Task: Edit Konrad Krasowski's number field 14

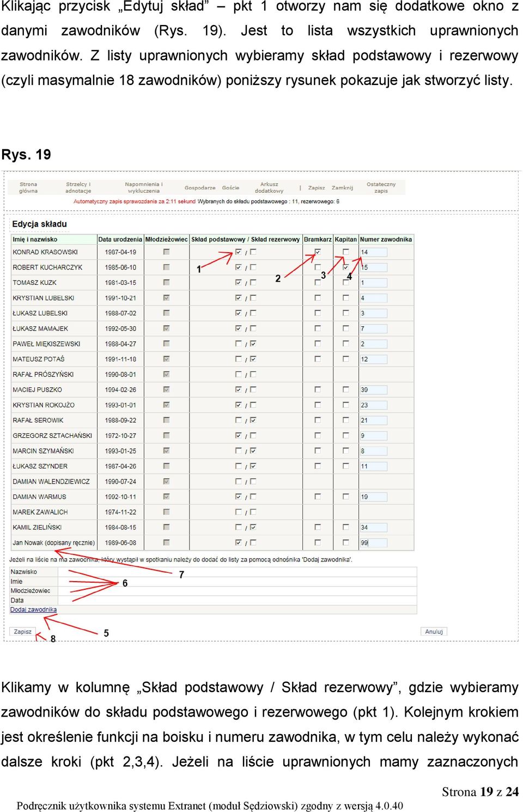Action: coord(373,252)
